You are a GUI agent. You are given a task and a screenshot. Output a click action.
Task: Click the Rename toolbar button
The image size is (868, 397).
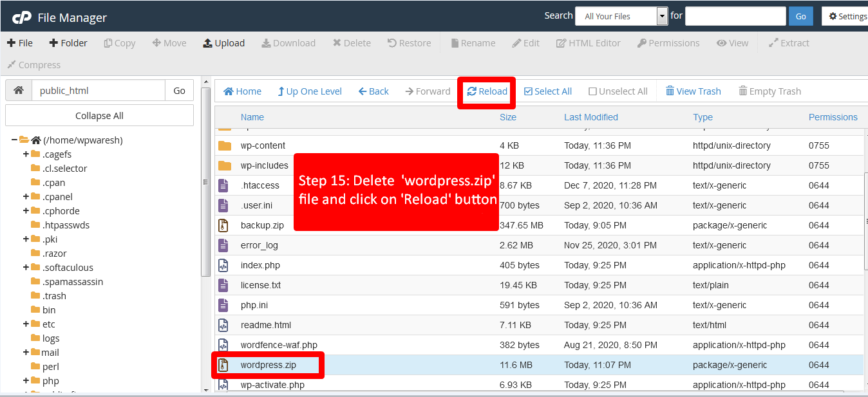pos(473,43)
